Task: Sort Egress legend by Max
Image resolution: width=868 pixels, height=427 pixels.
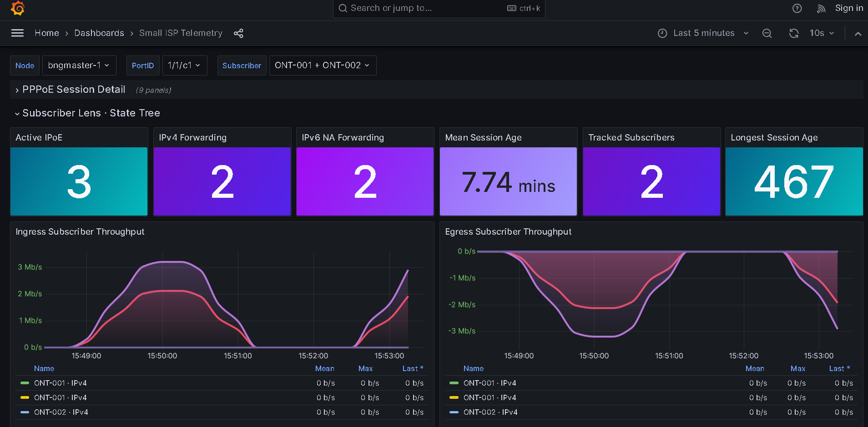Action: pos(798,368)
